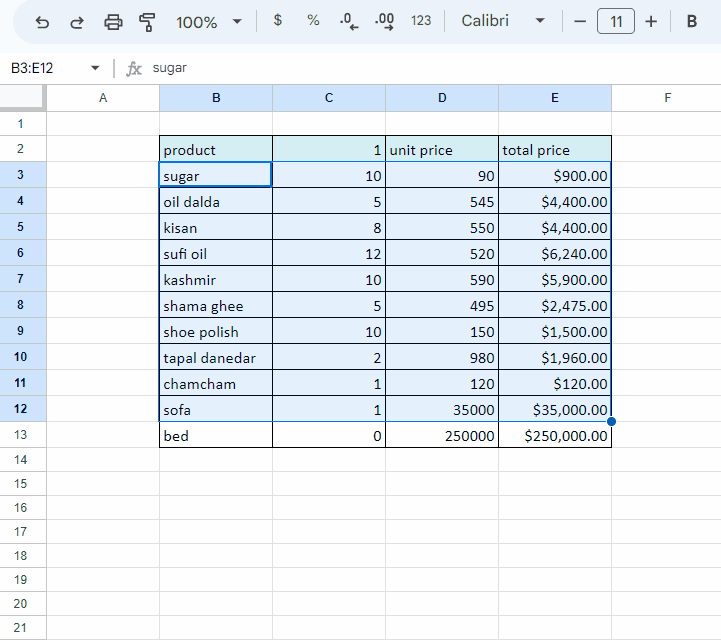This screenshot has height=640, width=721.
Task: Activate the paint format tool
Action: 147,22
